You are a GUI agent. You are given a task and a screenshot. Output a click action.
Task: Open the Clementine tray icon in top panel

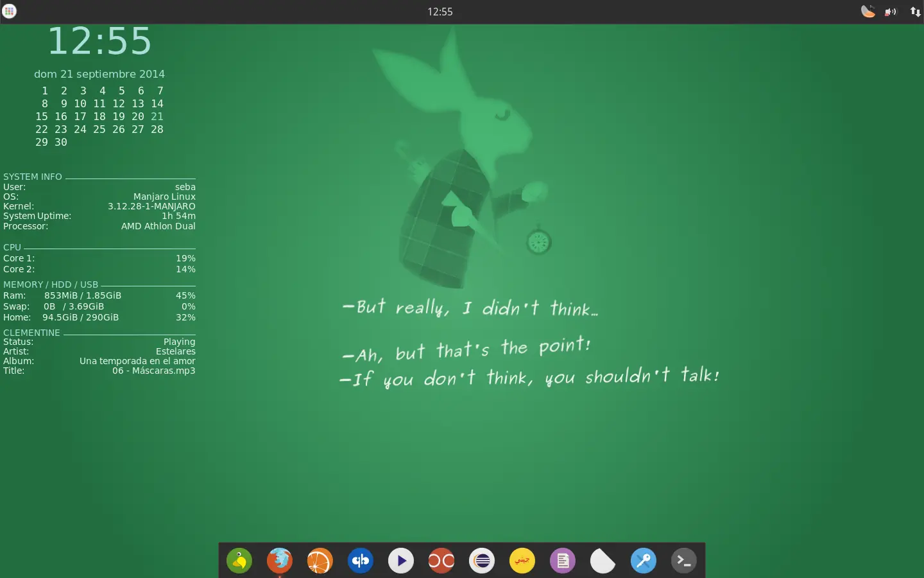click(x=868, y=11)
